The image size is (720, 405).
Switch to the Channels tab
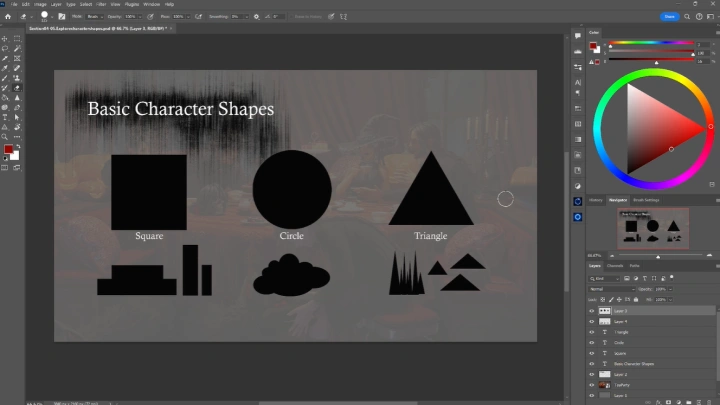click(615, 266)
